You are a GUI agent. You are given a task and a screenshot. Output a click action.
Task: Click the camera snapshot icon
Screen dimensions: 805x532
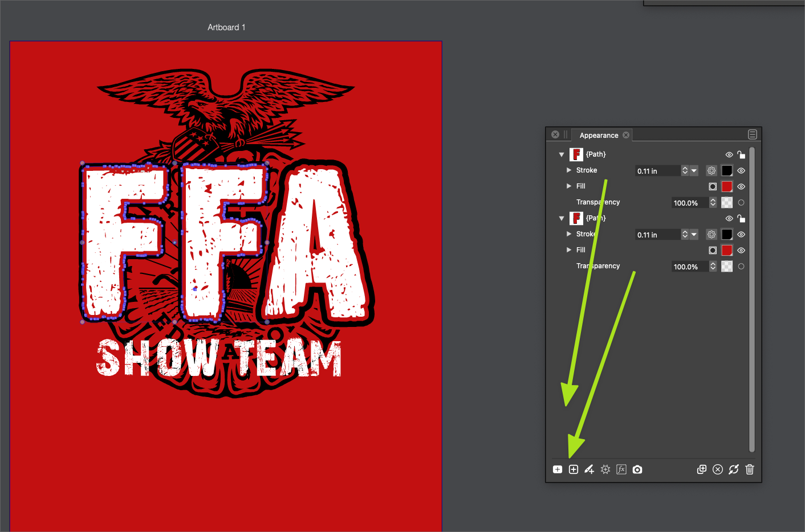pyautogui.click(x=637, y=469)
